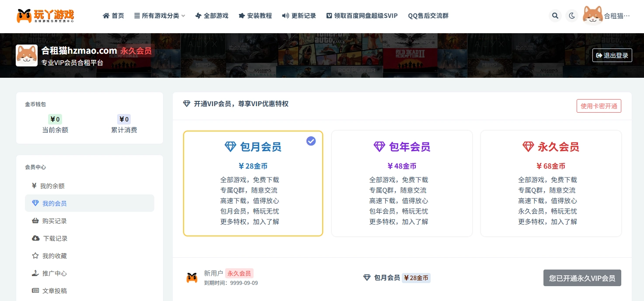
Task: Open the 首页 home menu item
Action: pyautogui.click(x=113, y=16)
